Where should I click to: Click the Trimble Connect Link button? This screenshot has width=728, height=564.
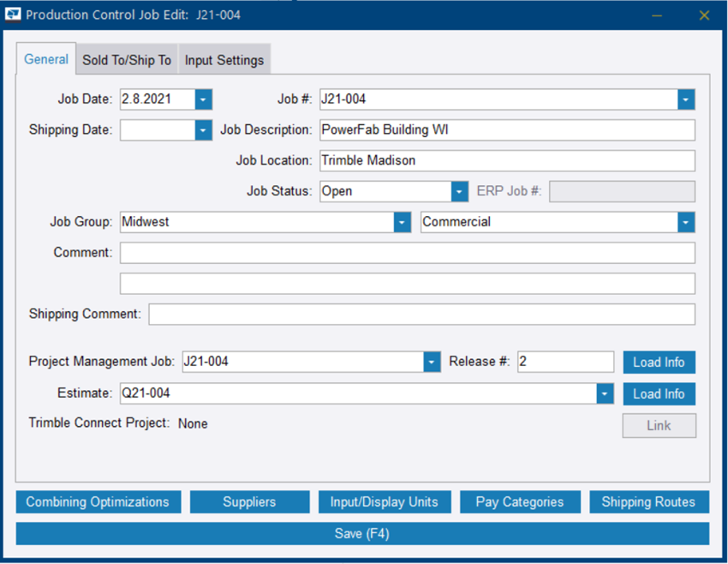pos(659,425)
